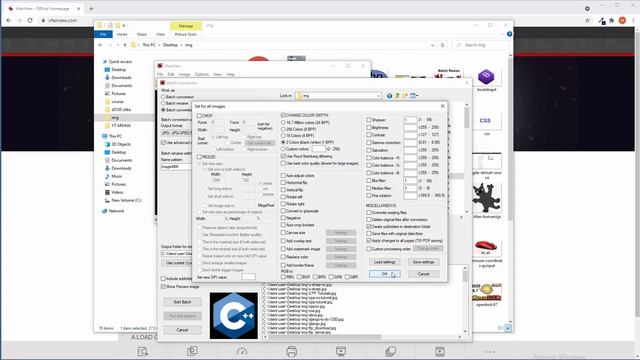The width and height of the screenshot is (640, 360).
Task: Click Set new DPI value field
Action: 248,277
